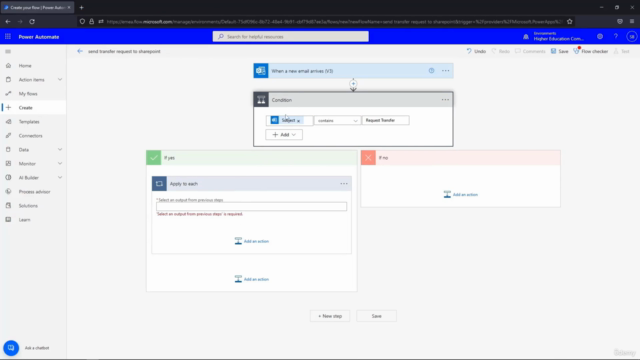Click the If no red X icon
Screen dimensions: 640x360
pyautogui.click(x=368, y=158)
